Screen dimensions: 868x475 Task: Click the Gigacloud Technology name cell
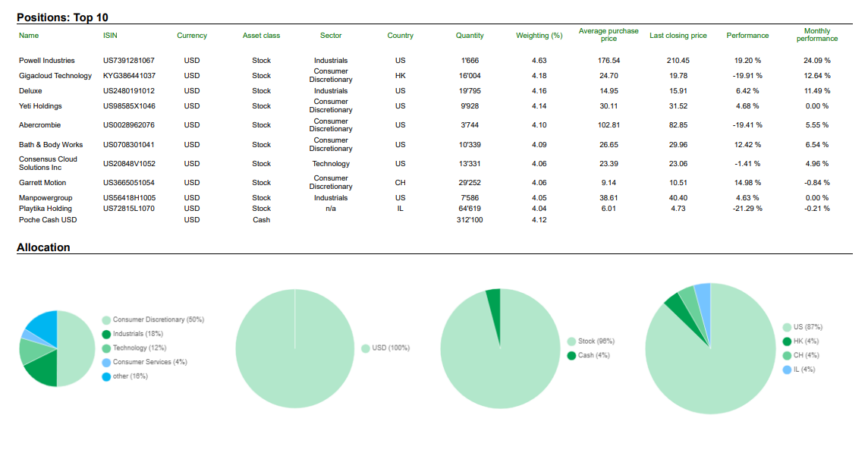[55, 76]
